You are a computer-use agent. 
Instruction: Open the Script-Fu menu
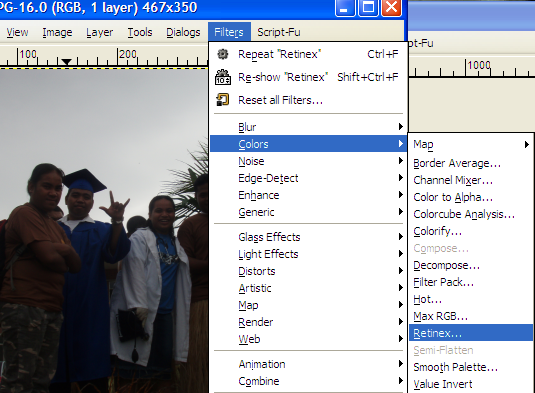pos(279,32)
